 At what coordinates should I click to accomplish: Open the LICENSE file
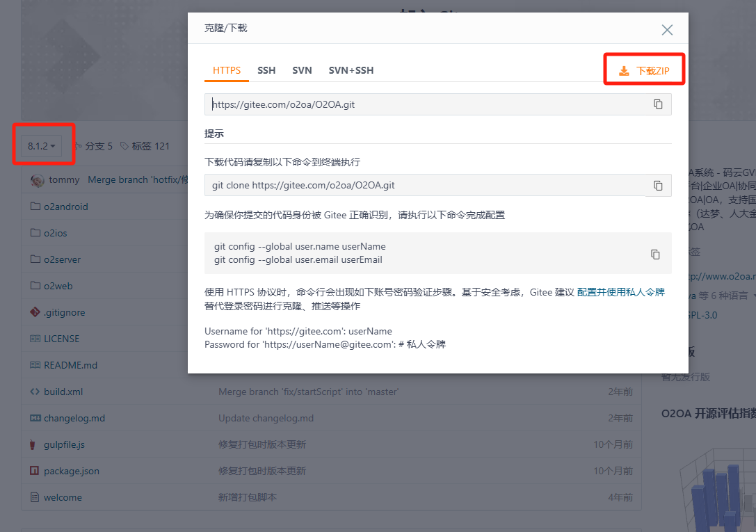62,339
